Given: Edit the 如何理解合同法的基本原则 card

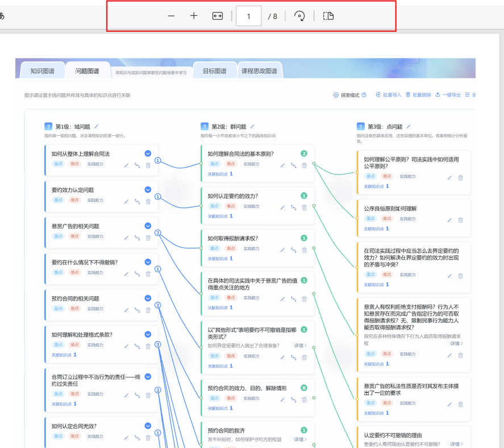Looking at the screenshot, I should coord(283,165).
